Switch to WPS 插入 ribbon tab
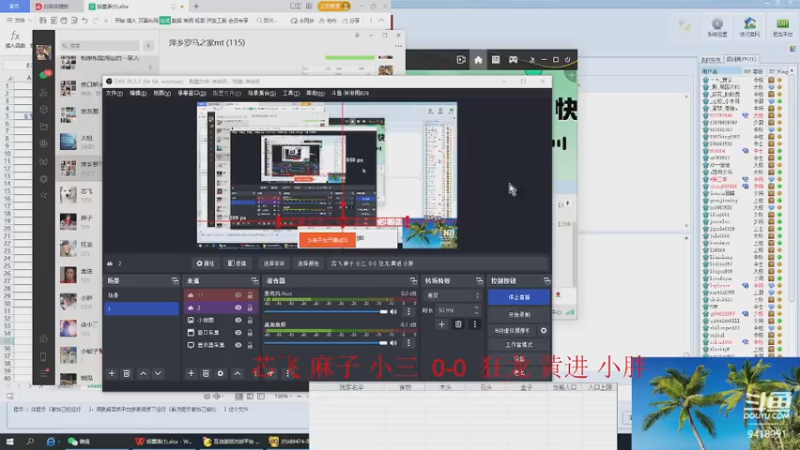Viewport: 800px width, 450px height. (131, 20)
